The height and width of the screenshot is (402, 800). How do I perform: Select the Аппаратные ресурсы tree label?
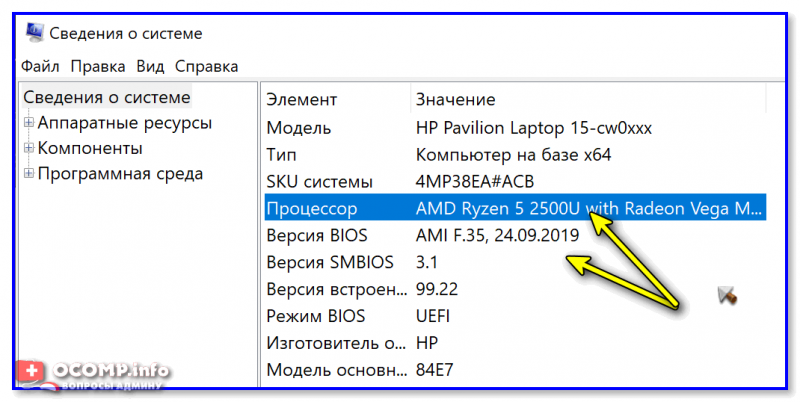point(124,123)
